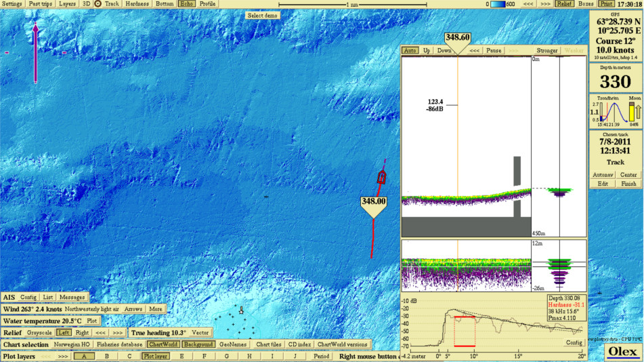The height and width of the screenshot is (362, 644).
Task: Increase depth color range with top >>>
Action: (545, 3)
